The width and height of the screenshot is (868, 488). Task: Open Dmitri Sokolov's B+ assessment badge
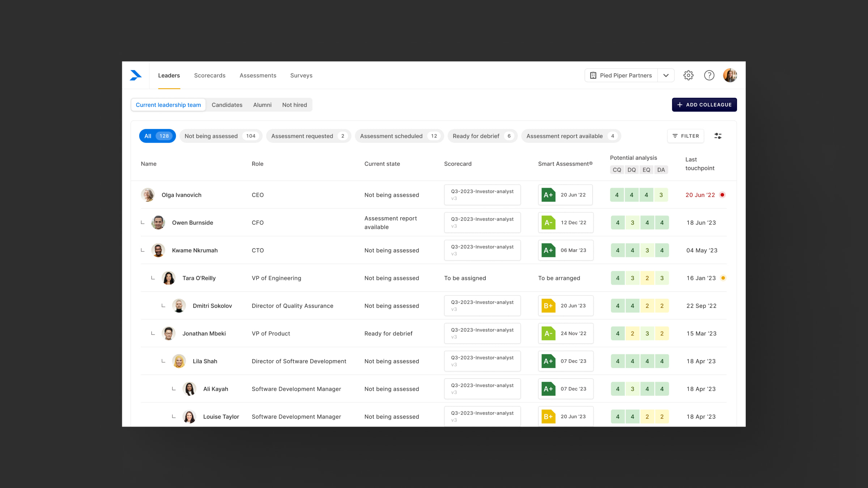(x=548, y=306)
